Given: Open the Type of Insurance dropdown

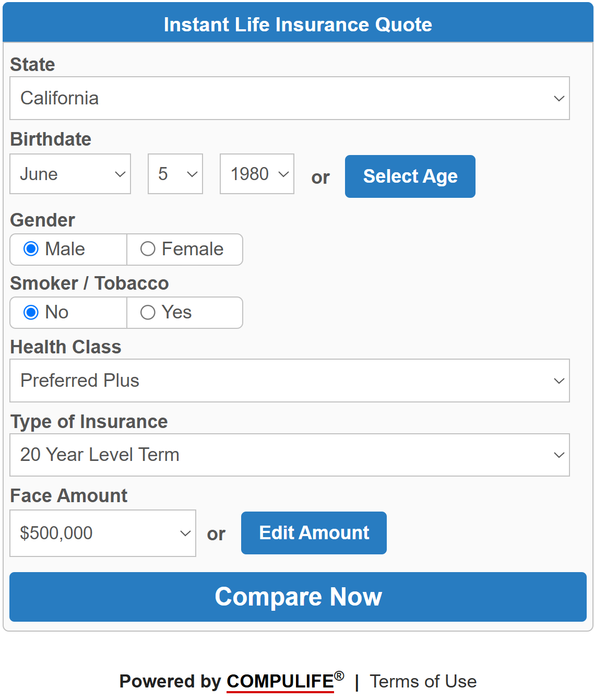Looking at the screenshot, I should [290, 455].
